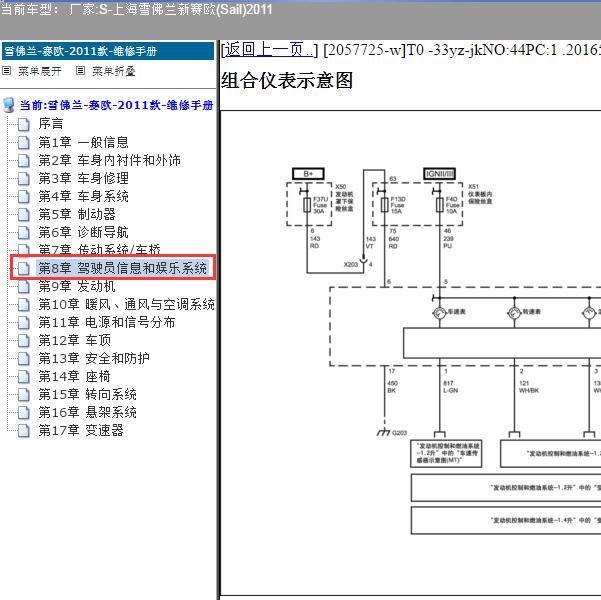Screen dimensions: 601x600
Task: Click page icon beside 第16章 悬架系统
Action: pyautogui.click(x=24, y=413)
